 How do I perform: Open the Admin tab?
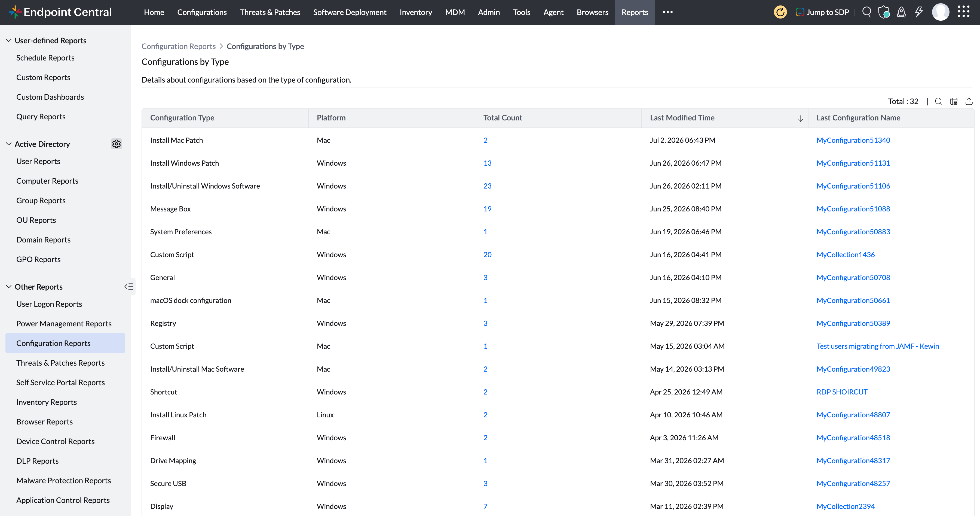(488, 12)
